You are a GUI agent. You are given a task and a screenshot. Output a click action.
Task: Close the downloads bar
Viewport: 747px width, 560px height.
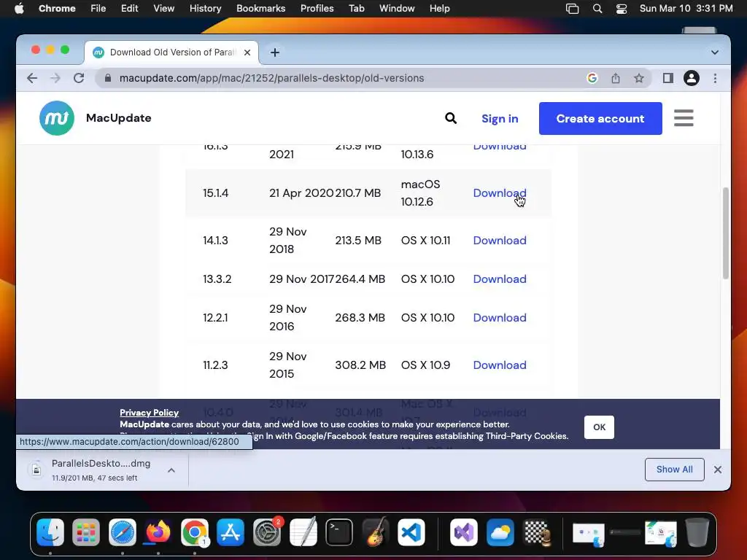718,470
